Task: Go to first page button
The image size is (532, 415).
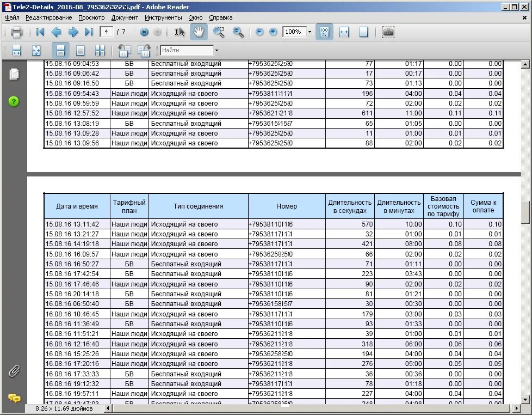Action: [40, 32]
